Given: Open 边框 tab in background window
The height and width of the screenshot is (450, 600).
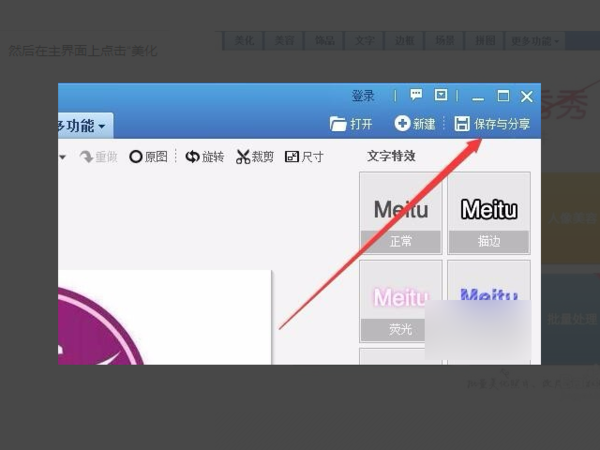Looking at the screenshot, I should click(405, 41).
